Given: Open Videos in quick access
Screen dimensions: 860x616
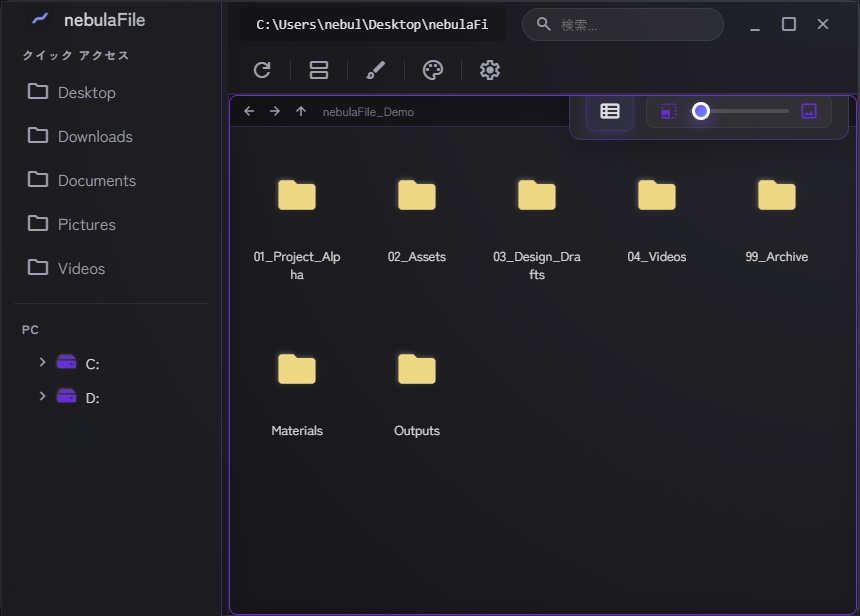Looking at the screenshot, I should (66, 268).
